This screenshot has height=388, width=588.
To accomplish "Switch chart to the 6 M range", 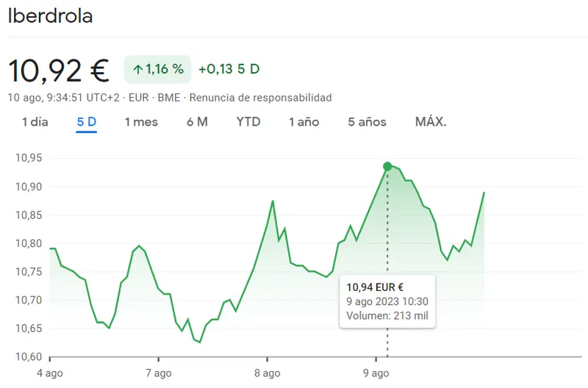I will point(197,122).
